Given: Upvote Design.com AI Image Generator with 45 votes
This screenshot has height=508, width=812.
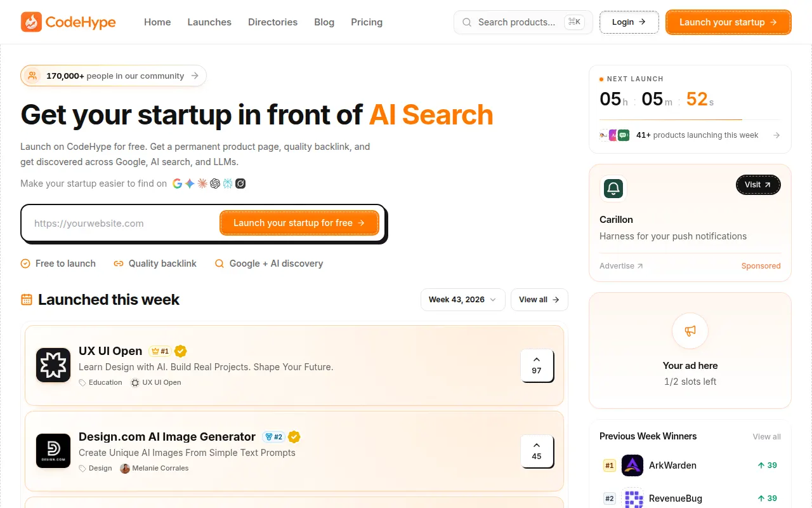Looking at the screenshot, I should pyautogui.click(x=537, y=451).
